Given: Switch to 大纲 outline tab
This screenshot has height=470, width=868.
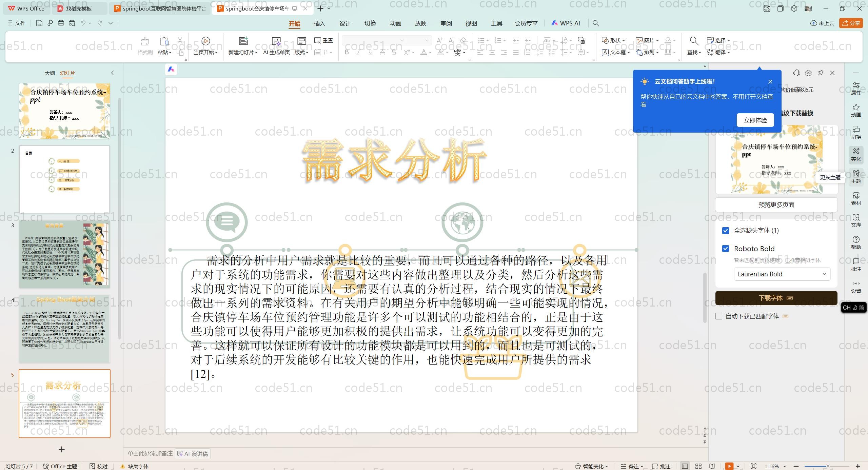Looking at the screenshot, I should tap(50, 73).
